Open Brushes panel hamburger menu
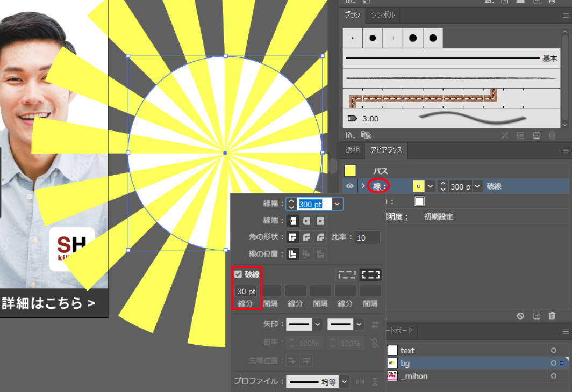 [566, 16]
